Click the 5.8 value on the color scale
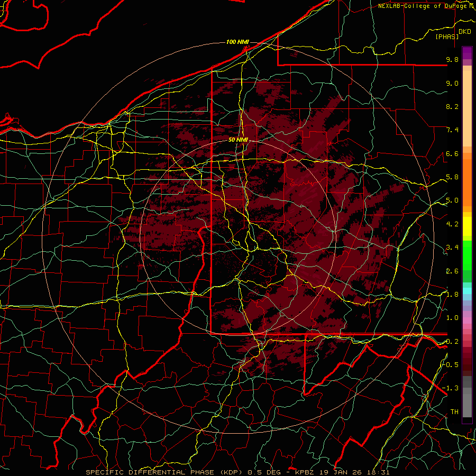The height and width of the screenshot is (476, 476). pos(452,177)
